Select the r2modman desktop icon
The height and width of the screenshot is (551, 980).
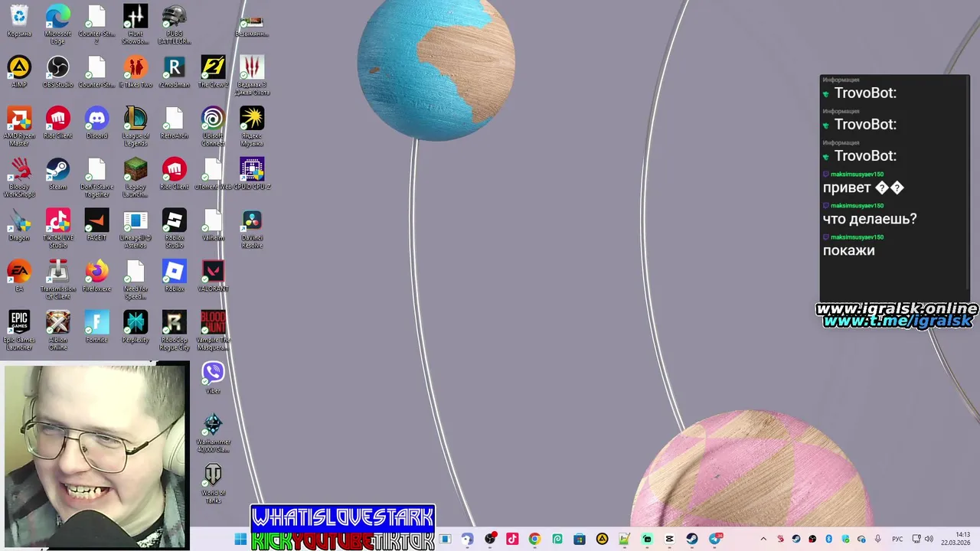click(x=175, y=72)
